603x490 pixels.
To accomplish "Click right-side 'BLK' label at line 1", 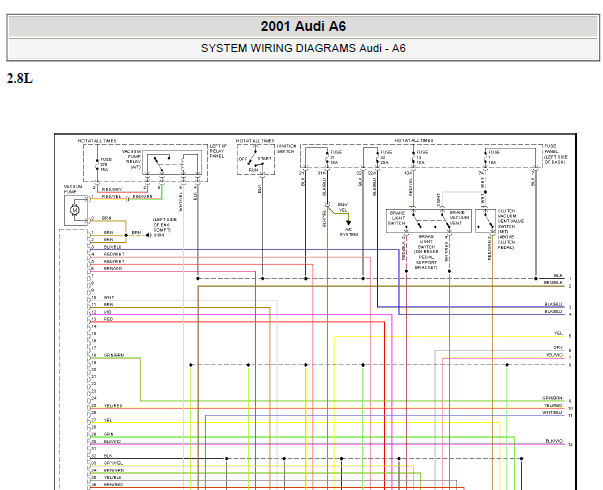I will 558,275.
